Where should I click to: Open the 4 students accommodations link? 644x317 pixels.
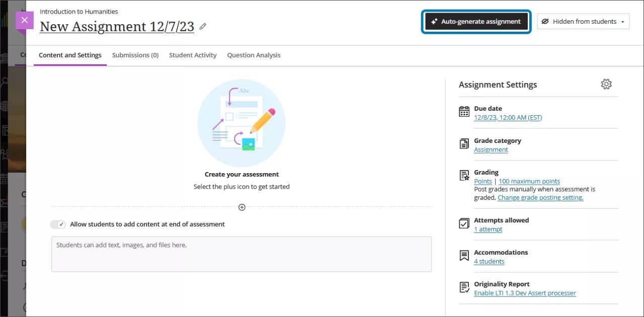coord(489,261)
